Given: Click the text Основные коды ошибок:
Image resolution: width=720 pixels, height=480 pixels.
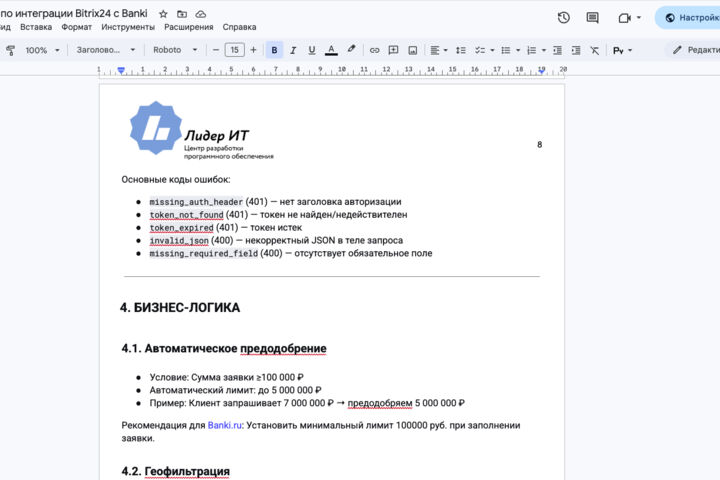Looking at the screenshot, I should click(x=176, y=180).
